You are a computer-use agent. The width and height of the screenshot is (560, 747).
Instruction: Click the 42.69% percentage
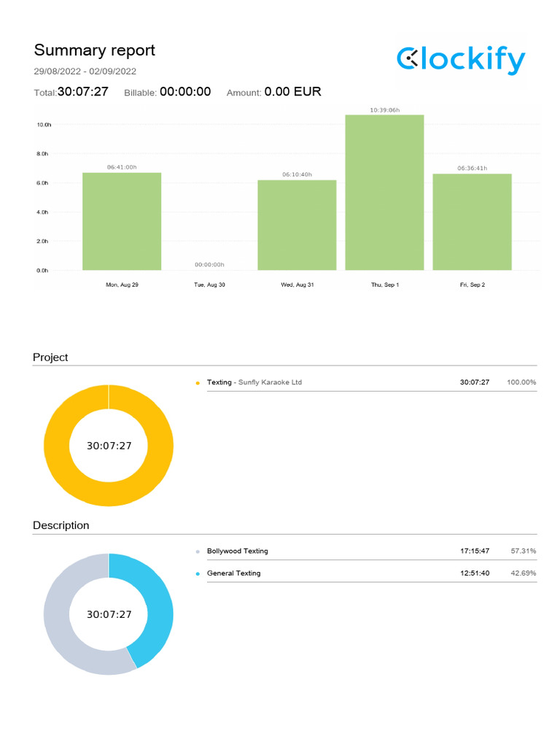(524, 573)
